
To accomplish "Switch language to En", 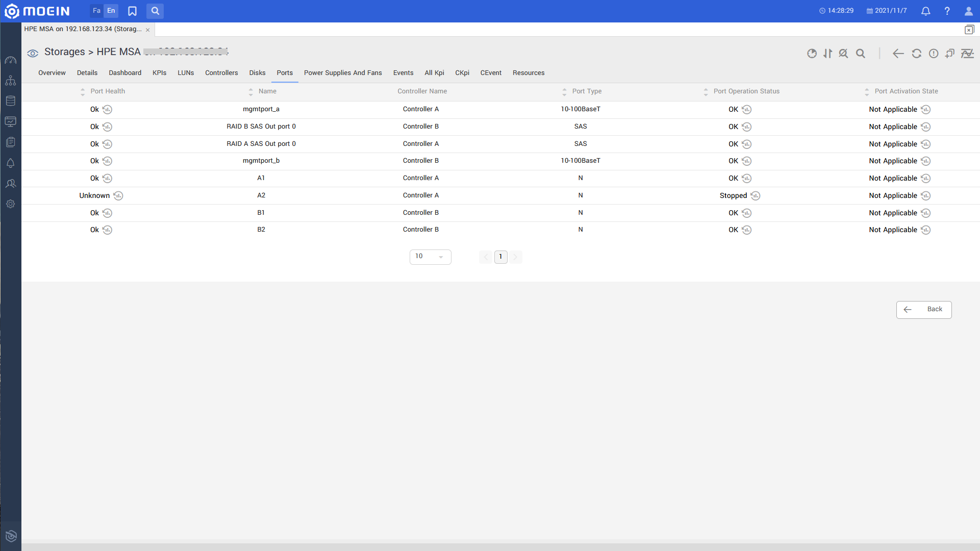I will pos(111,11).
